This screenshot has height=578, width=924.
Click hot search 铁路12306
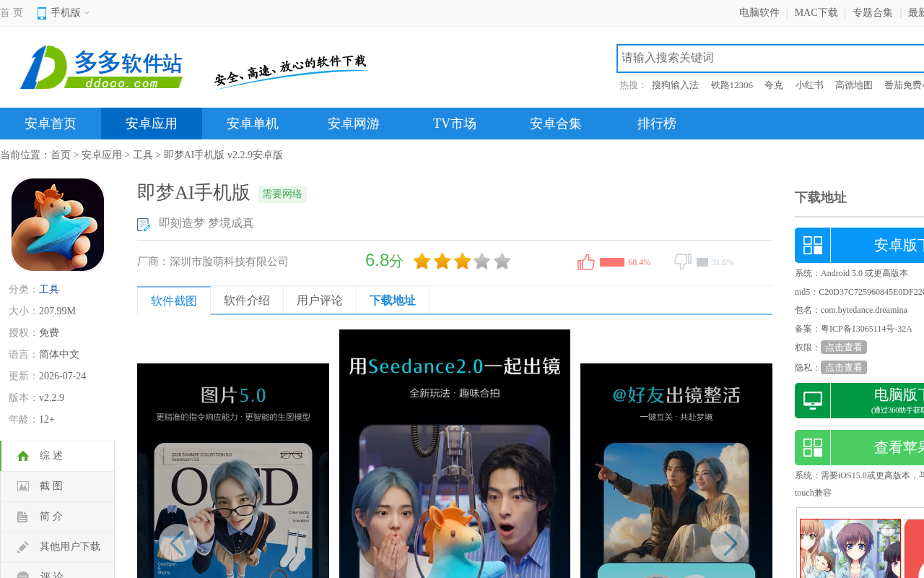tap(732, 85)
